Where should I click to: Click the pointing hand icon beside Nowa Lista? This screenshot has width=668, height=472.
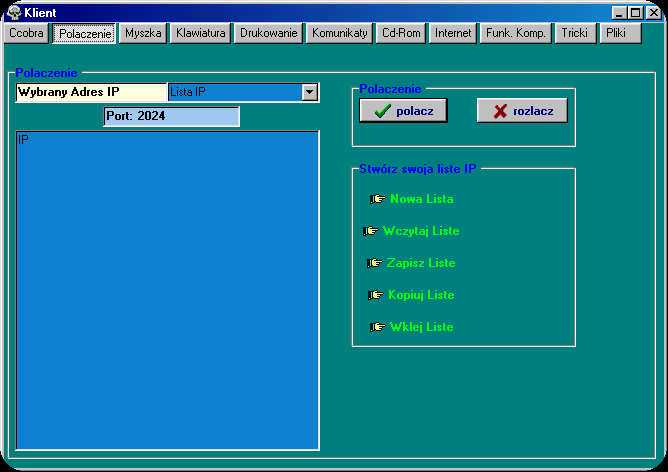tap(378, 199)
